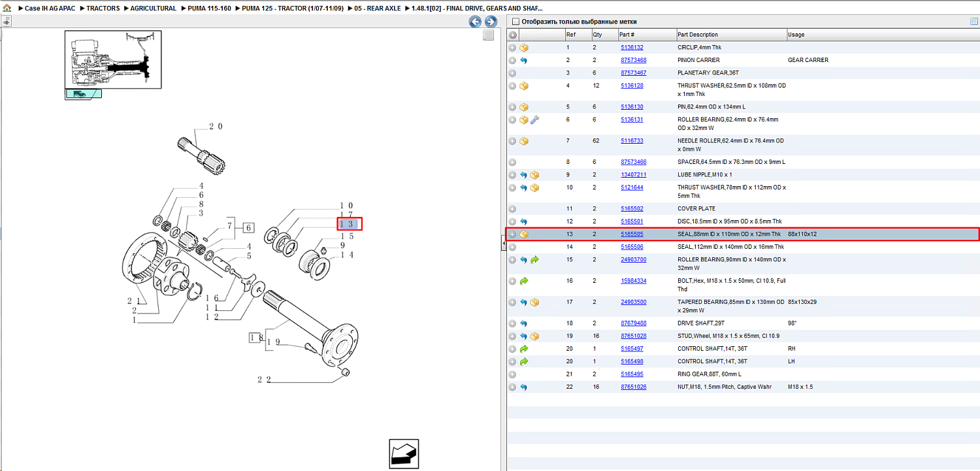
Task: Click blue arrow icon on NUT row
Action: coord(524,387)
